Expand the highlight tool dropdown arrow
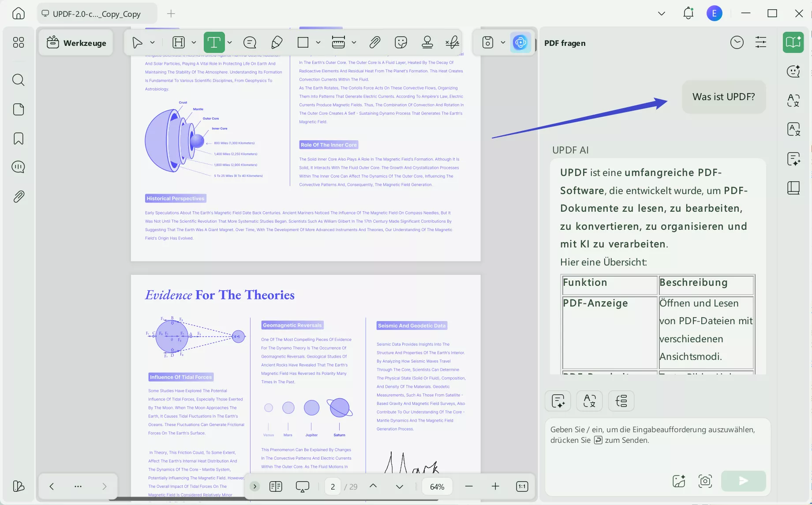812x505 pixels. 194,42
